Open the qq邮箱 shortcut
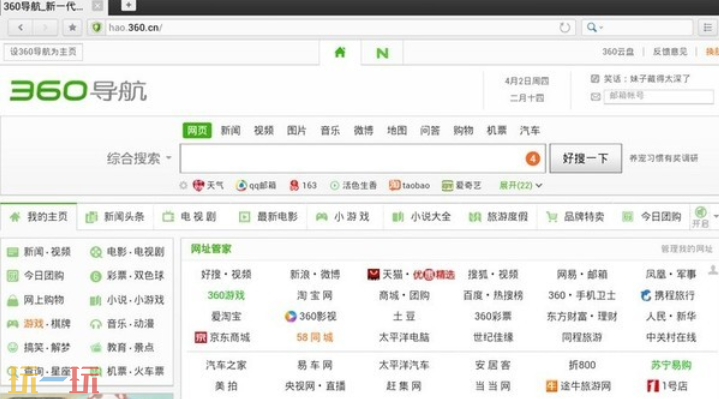Viewport: 719px width, 399px height. [x=256, y=185]
